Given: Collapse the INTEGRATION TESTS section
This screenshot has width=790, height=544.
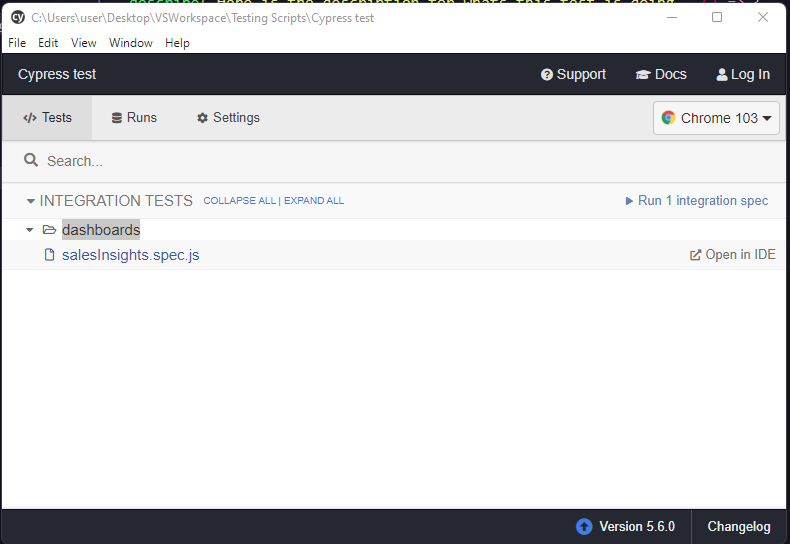Looking at the screenshot, I should (x=31, y=201).
